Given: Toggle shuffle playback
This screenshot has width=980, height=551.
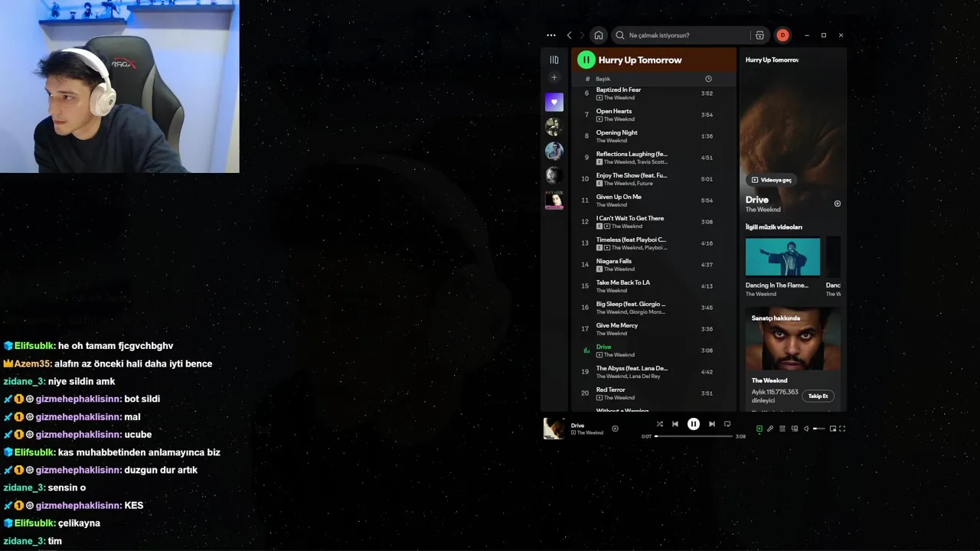Looking at the screenshot, I should coord(659,424).
